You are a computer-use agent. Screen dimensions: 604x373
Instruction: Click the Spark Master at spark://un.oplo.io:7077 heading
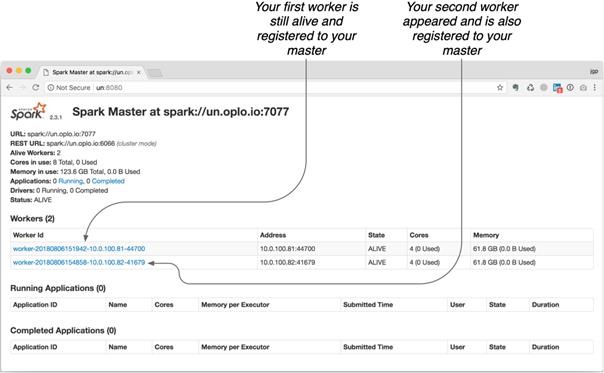click(181, 112)
